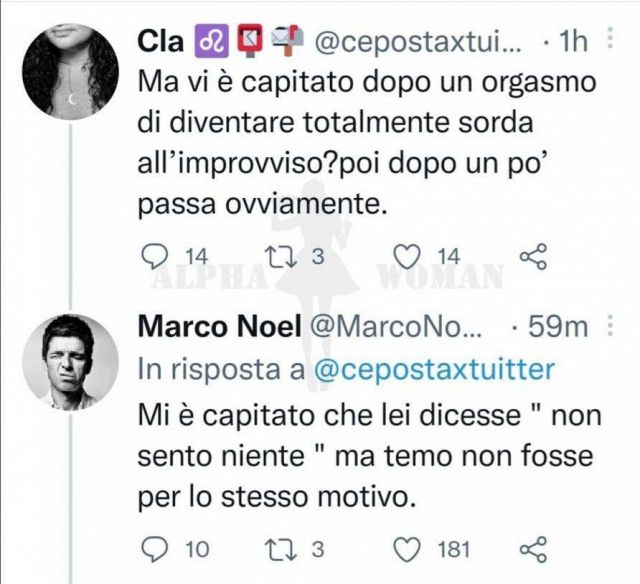Screen dimensions: 640x584
Task: Like Cla's tweet with the heart icon
Action: [407, 258]
